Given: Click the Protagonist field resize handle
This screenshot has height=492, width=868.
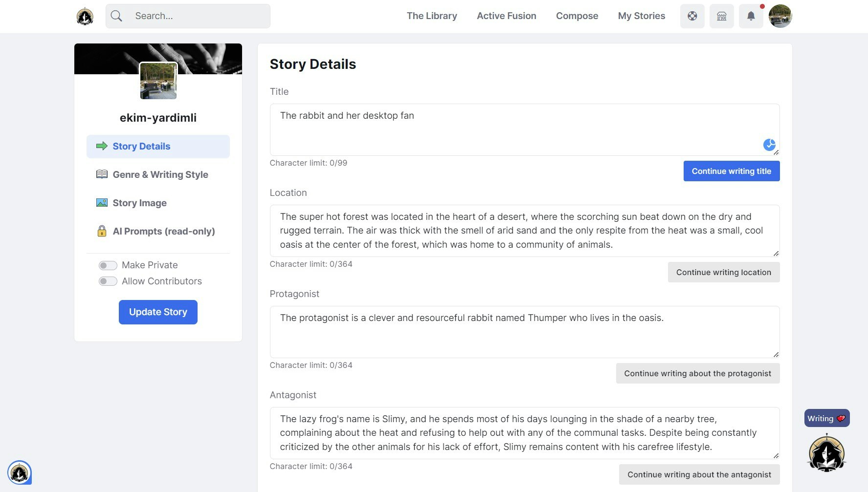Looking at the screenshot, I should point(776,355).
